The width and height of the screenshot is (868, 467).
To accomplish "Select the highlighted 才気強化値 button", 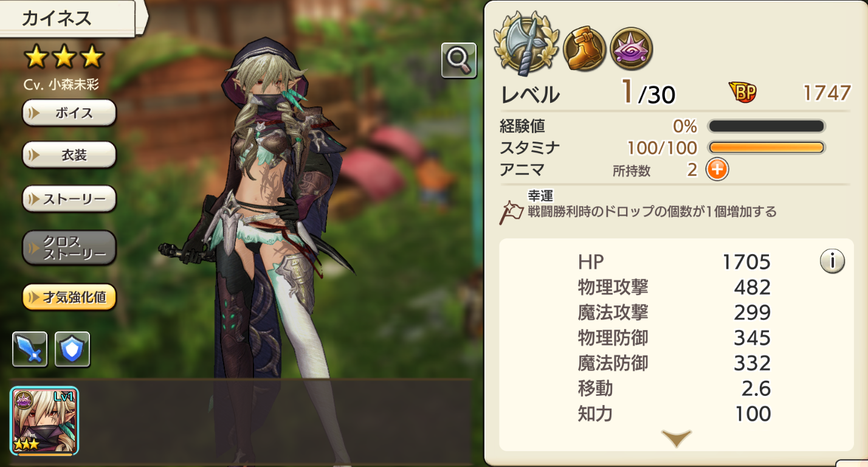I will pos(69,297).
